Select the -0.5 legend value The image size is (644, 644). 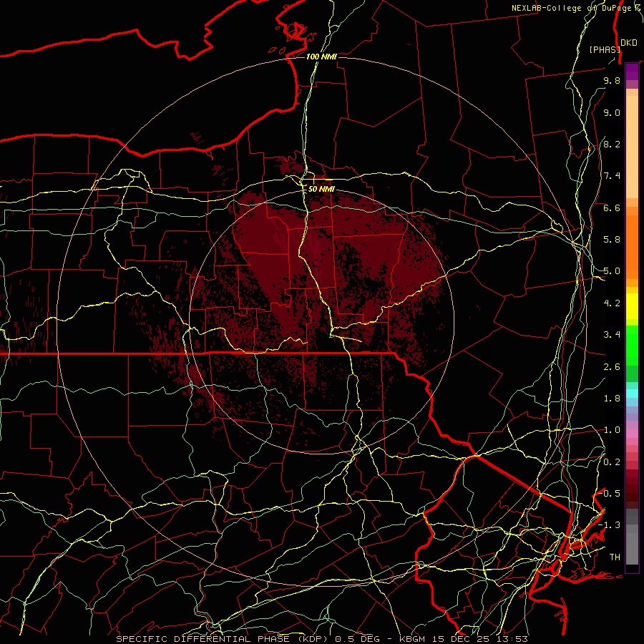(x=609, y=493)
